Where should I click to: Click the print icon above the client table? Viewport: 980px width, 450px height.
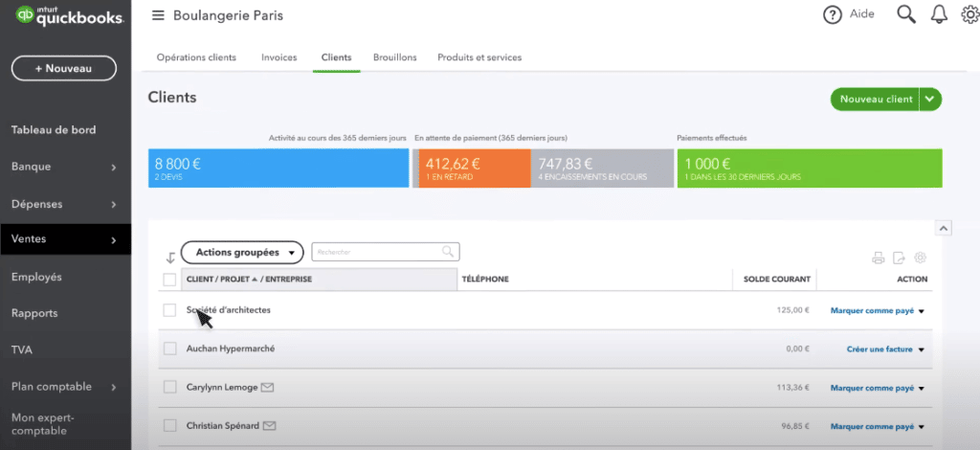pyautogui.click(x=878, y=258)
